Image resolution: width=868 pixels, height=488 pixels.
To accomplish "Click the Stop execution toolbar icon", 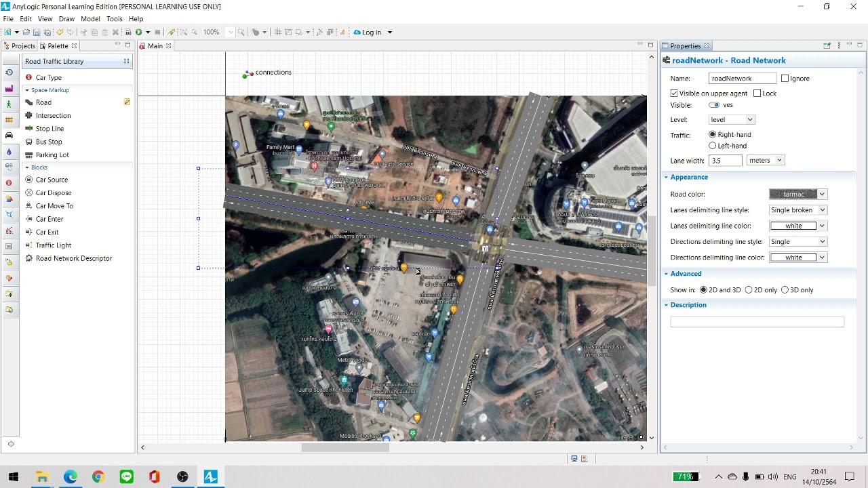I will click(x=157, y=32).
